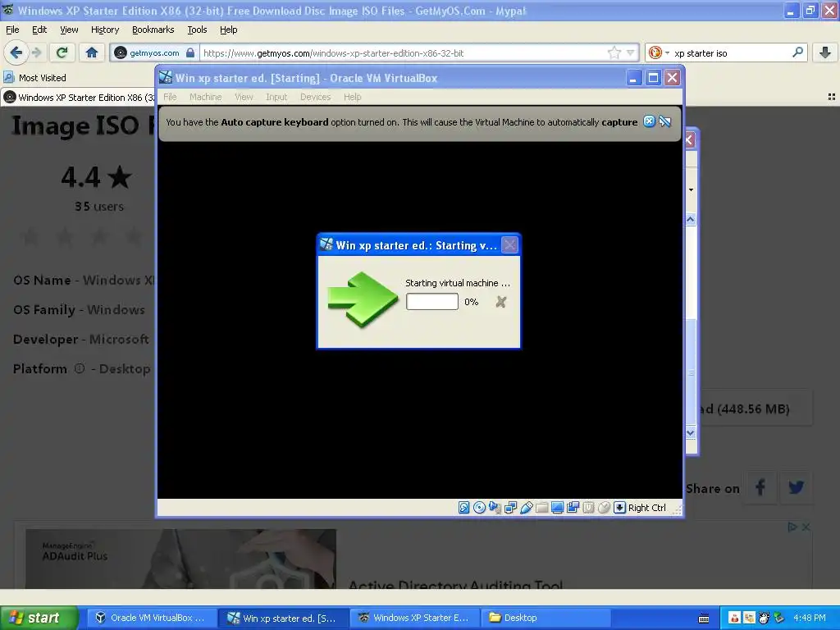The image size is (840, 630).
Task: Select the Windows XP Starter Edition browser tab
Action: click(x=79, y=97)
